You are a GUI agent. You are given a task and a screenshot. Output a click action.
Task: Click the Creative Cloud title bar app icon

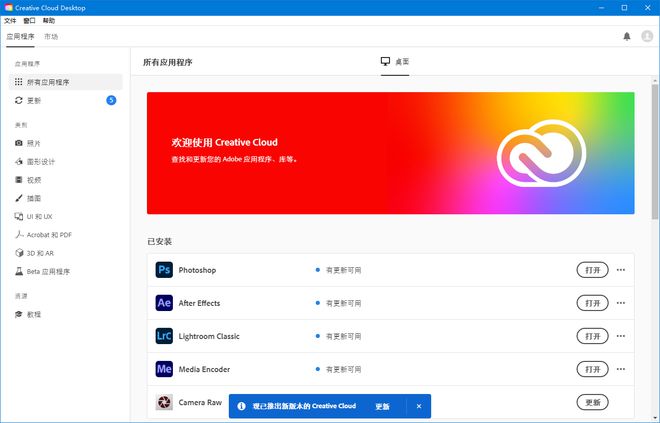[x=8, y=8]
